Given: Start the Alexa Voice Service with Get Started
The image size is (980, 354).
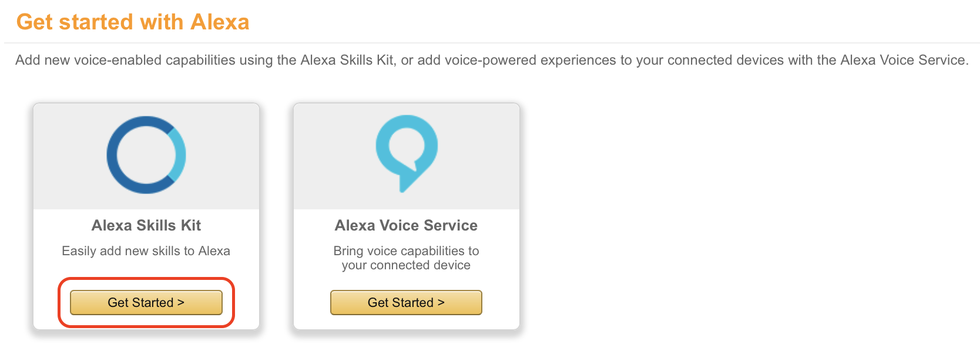Looking at the screenshot, I should coord(406,302).
